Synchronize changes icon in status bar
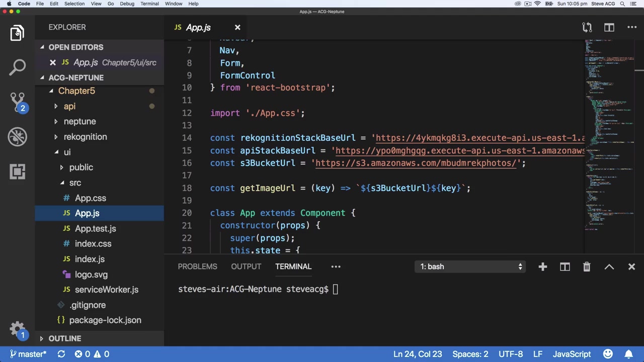The height and width of the screenshot is (362, 644). [x=61, y=354]
